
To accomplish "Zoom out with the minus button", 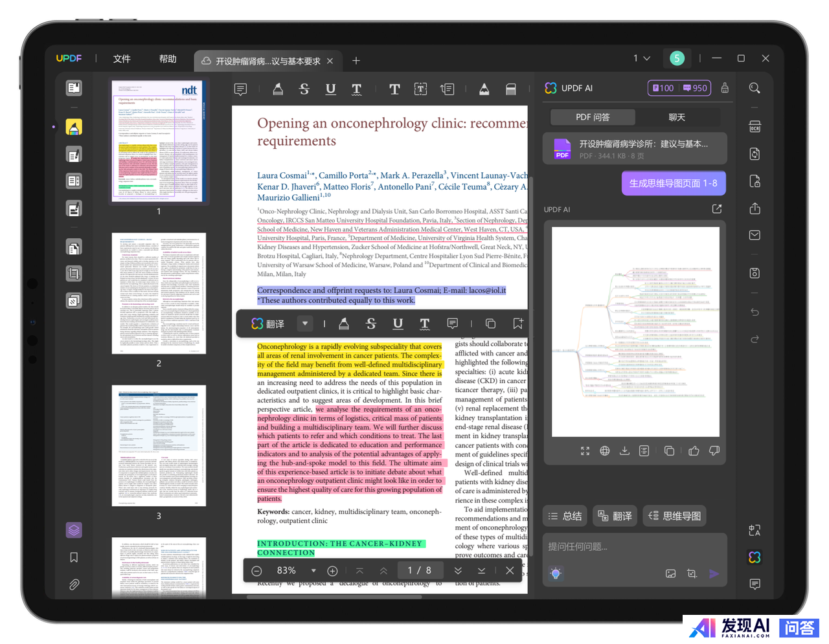I will click(256, 571).
